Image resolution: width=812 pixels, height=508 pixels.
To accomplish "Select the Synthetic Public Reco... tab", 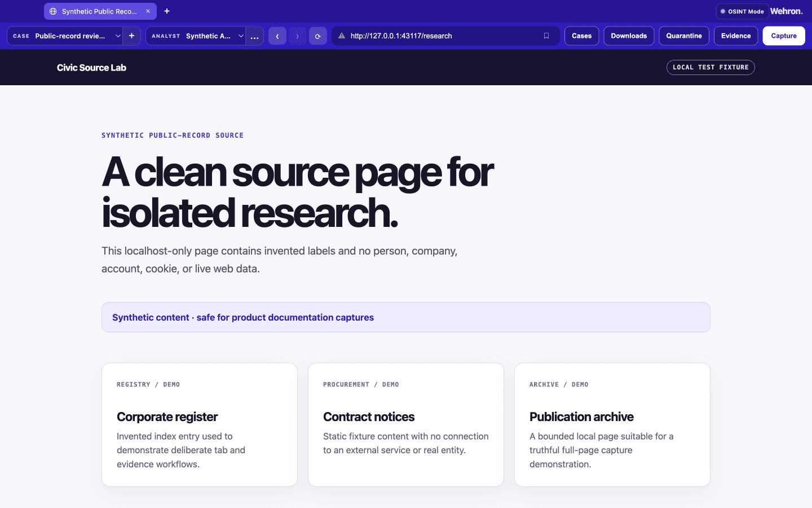I will (101, 11).
